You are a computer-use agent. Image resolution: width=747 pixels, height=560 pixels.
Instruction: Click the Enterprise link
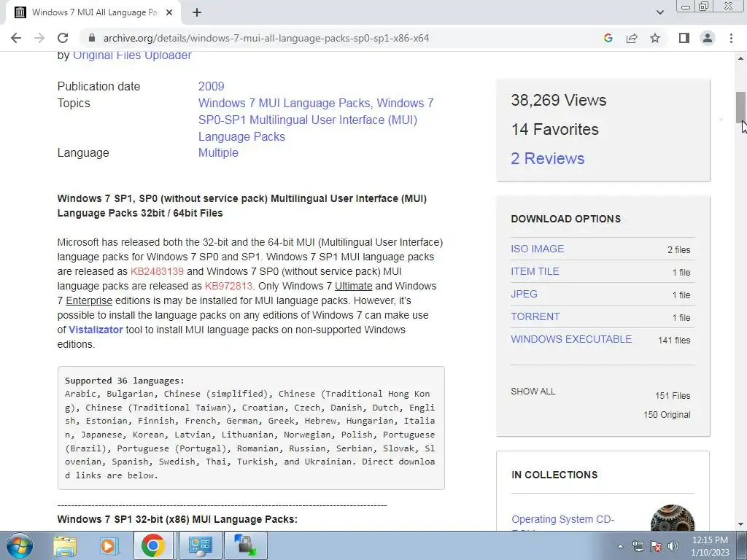(x=89, y=301)
